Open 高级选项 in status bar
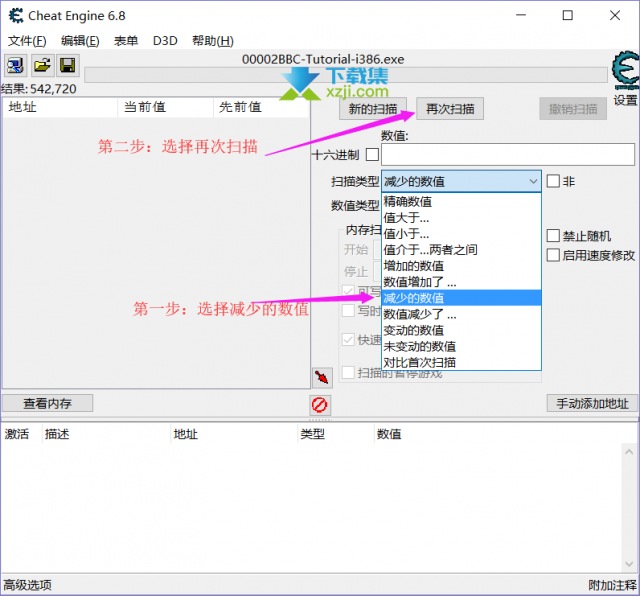This screenshot has height=596, width=640. (x=27, y=585)
